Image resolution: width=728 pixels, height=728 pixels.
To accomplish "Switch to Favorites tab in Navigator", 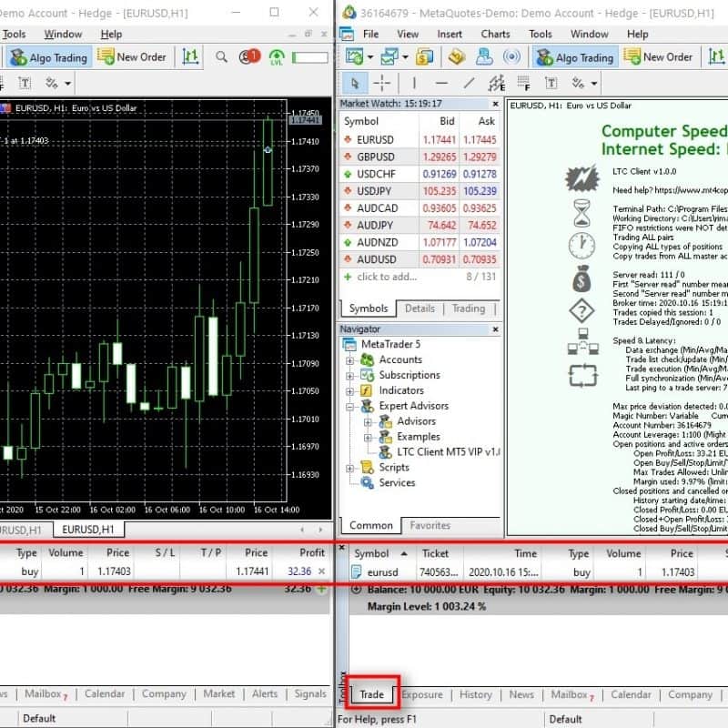I will pyautogui.click(x=430, y=526).
